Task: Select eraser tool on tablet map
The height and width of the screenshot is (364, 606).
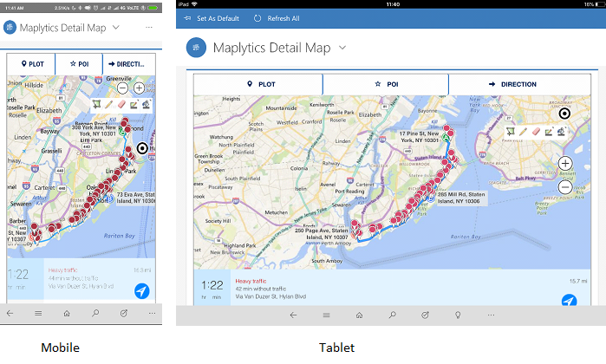Action: (x=536, y=132)
